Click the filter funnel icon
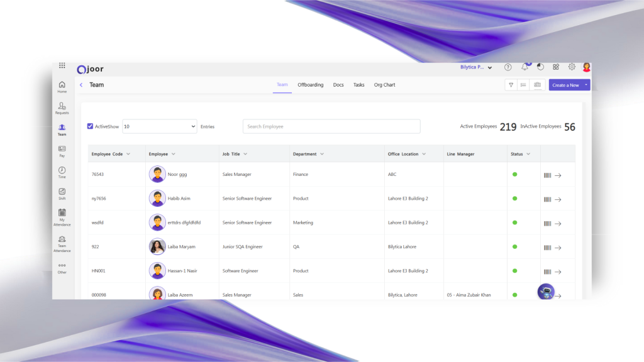 point(511,85)
